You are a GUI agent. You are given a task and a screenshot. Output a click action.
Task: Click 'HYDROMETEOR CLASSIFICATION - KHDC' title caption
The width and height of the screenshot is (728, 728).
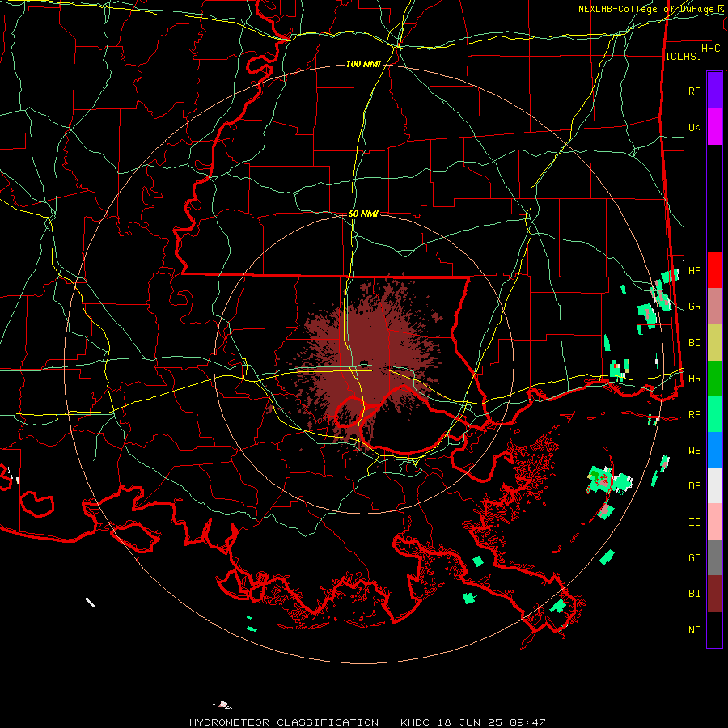point(311,722)
